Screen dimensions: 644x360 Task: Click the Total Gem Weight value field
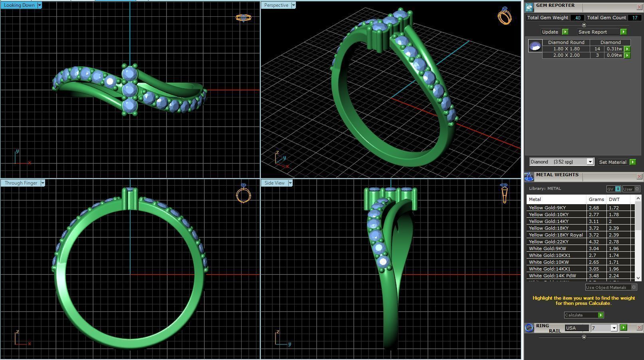point(577,18)
